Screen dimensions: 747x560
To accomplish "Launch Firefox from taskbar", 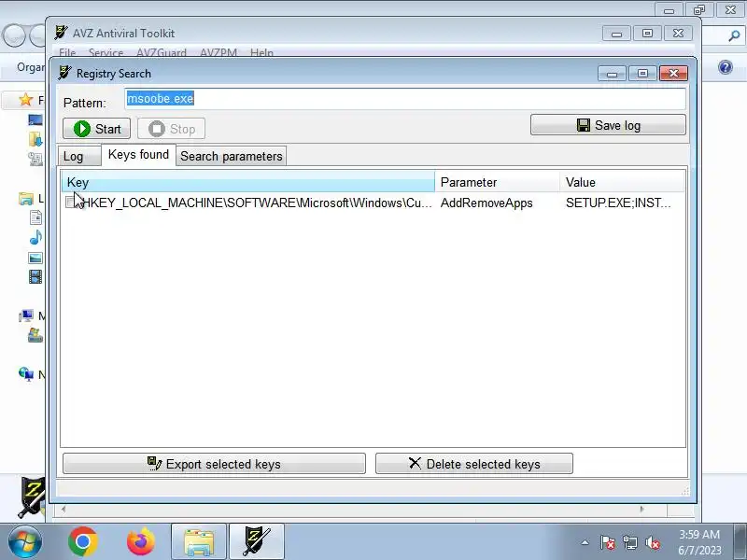I will coord(141,541).
